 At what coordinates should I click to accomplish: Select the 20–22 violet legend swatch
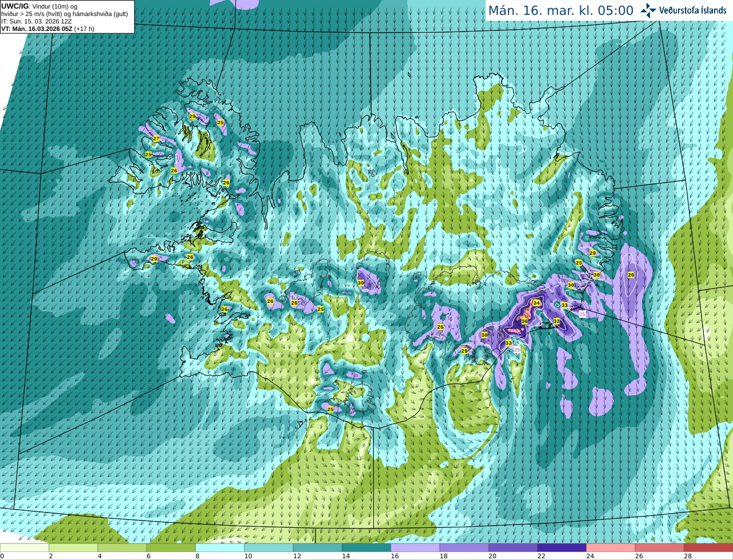click(513, 547)
